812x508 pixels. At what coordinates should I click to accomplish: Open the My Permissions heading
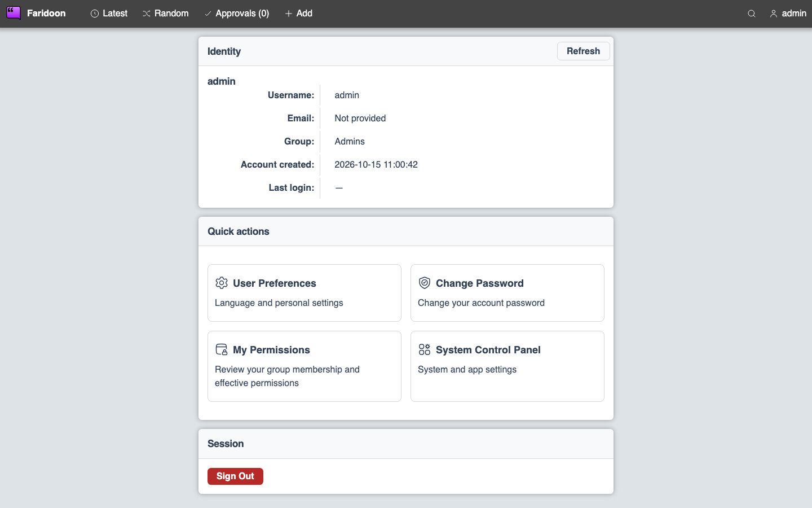271,350
